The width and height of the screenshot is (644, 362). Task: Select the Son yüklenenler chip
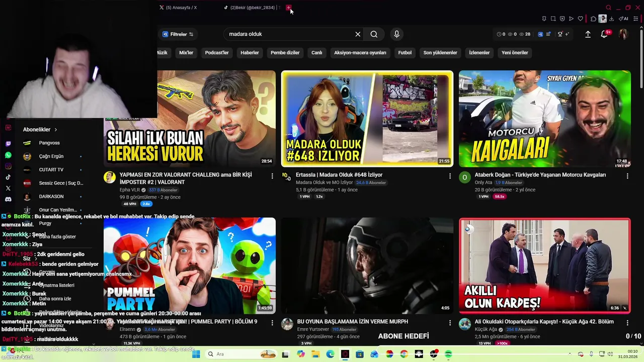[440, 53]
